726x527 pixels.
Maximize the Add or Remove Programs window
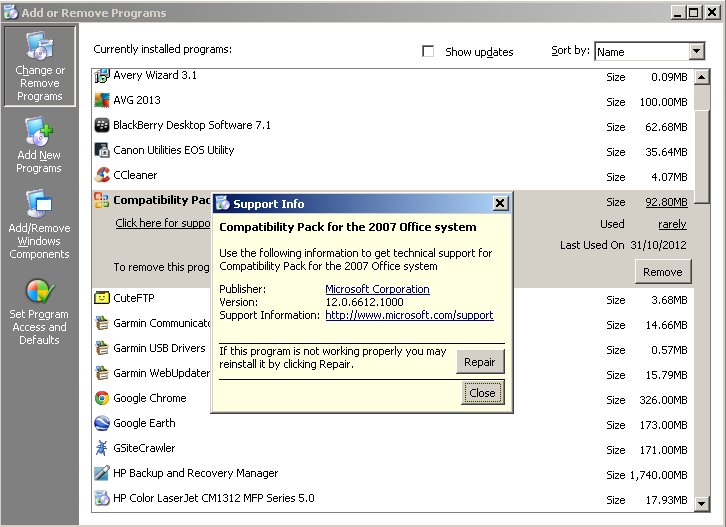[x=694, y=13]
